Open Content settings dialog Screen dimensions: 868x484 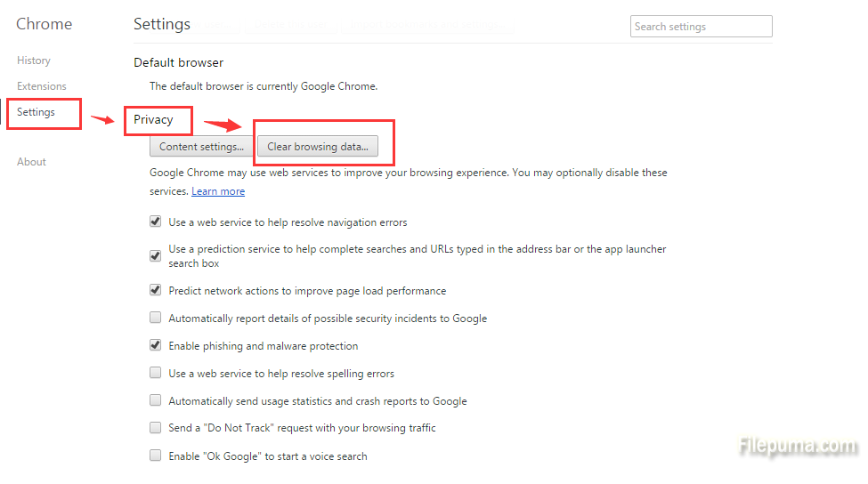(x=201, y=147)
